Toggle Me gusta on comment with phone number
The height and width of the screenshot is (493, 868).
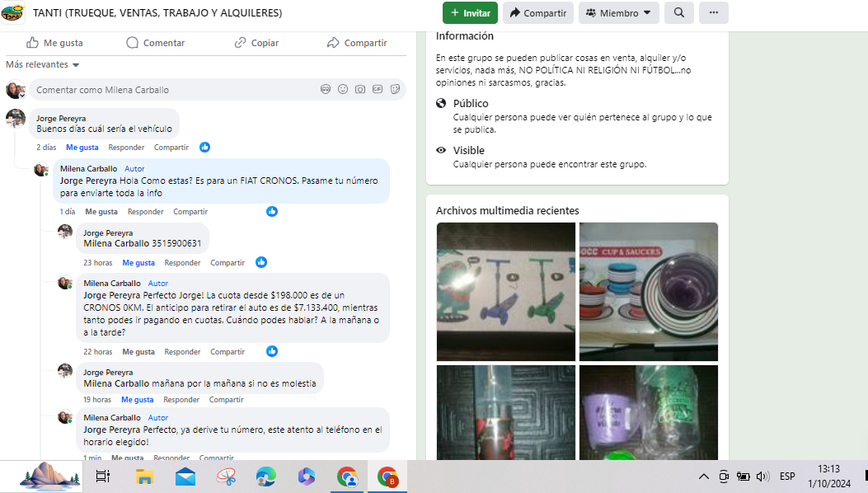[x=138, y=263]
